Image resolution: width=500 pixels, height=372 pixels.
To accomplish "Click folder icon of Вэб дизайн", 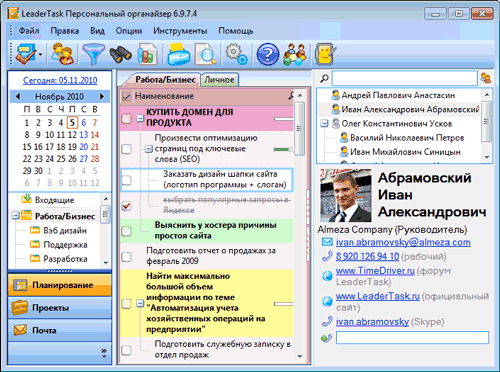I will (35, 230).
